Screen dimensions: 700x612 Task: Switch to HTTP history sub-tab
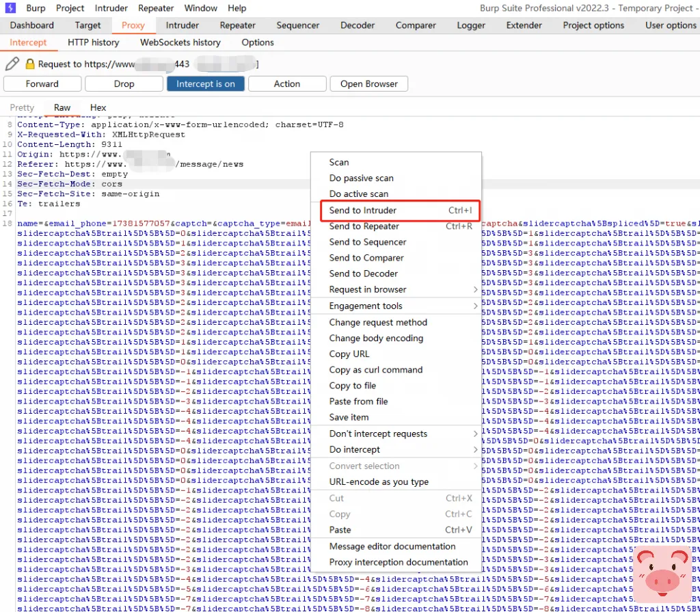(93, 42)
